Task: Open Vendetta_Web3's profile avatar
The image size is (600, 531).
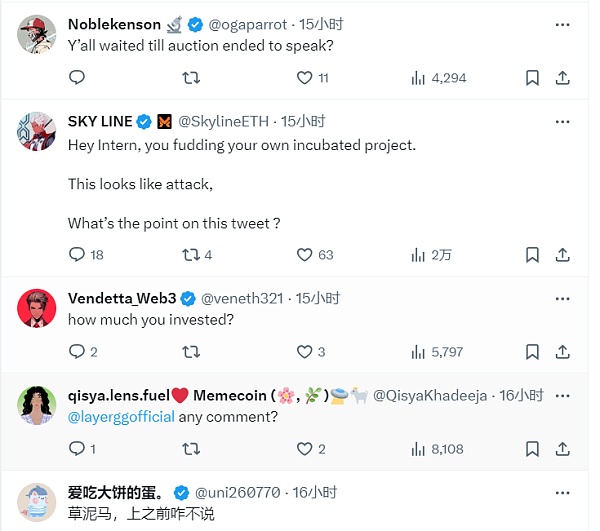Action: [37, 308]
